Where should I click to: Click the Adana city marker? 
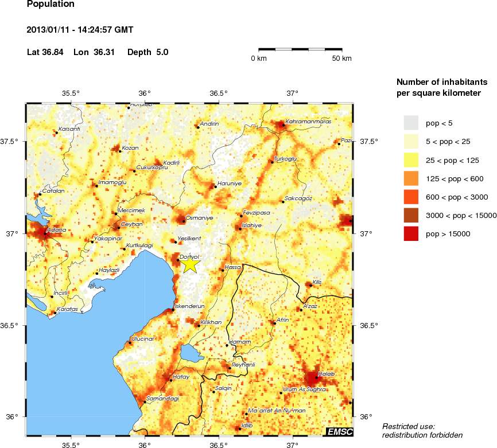click(45, 234)
